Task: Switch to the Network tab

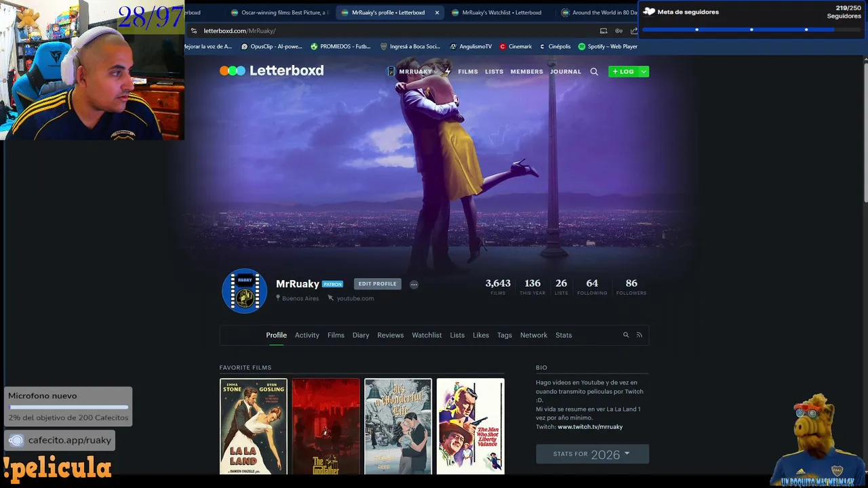Action: [x=534, y=335]
